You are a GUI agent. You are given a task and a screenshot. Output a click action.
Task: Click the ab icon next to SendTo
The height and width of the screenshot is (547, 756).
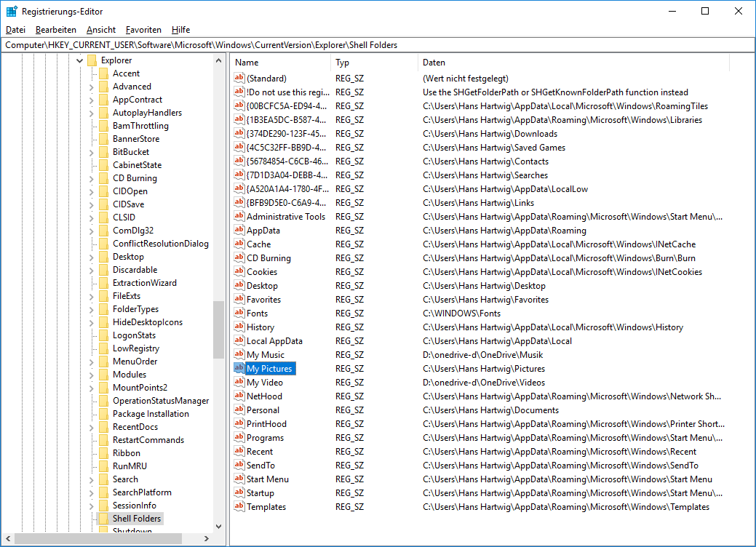coord(239,465)
